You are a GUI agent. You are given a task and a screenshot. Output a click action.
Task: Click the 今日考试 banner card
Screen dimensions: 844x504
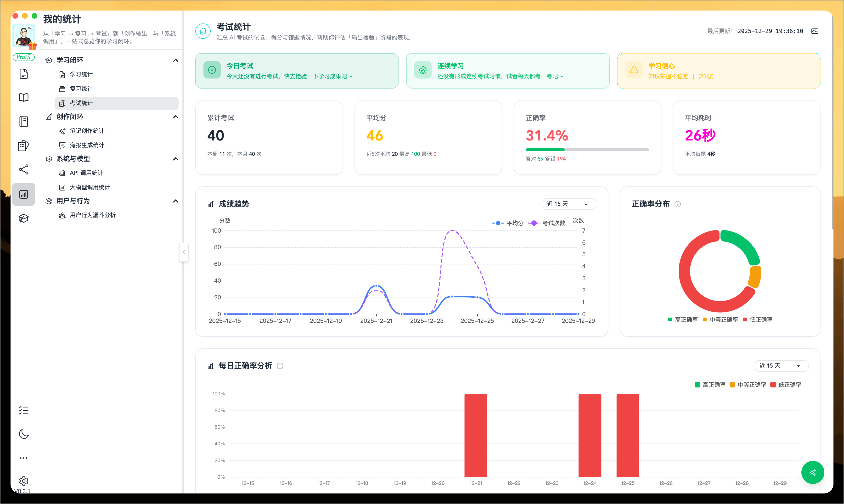click(x=297, y=71)
